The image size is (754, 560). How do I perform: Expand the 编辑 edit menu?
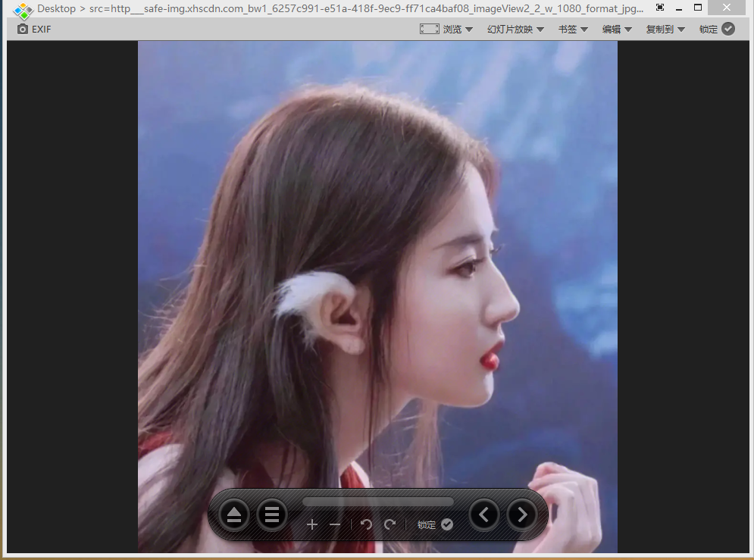[x=617, y=30]
